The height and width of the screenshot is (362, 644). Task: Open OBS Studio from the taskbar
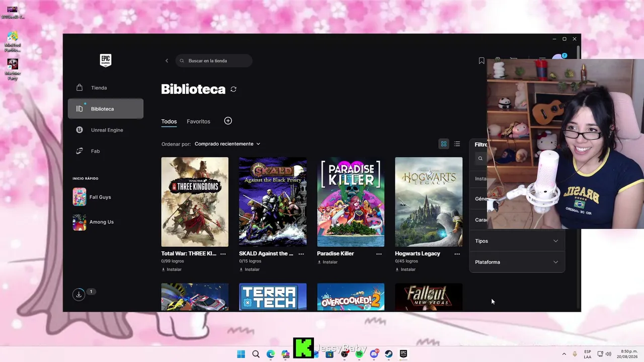345,354
